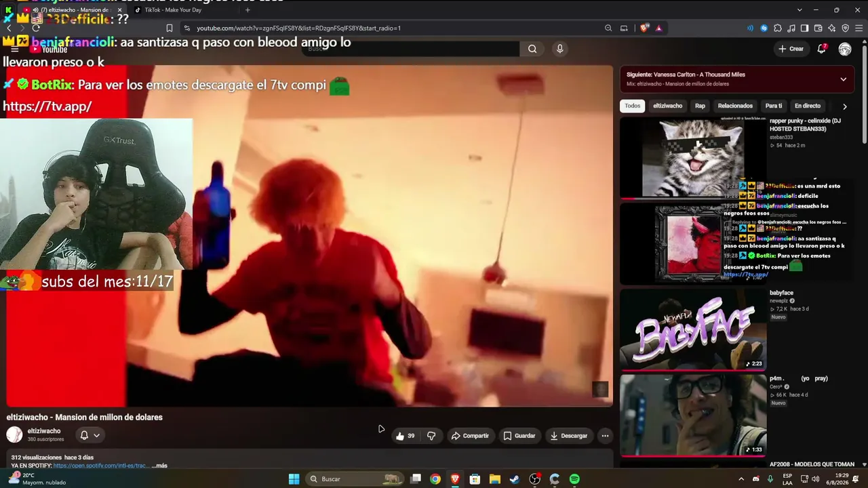Open the Brave Leo AI sparkle icon
Image resolution: width=868 pixels, height=488 pixels.
tap(831, 28)
